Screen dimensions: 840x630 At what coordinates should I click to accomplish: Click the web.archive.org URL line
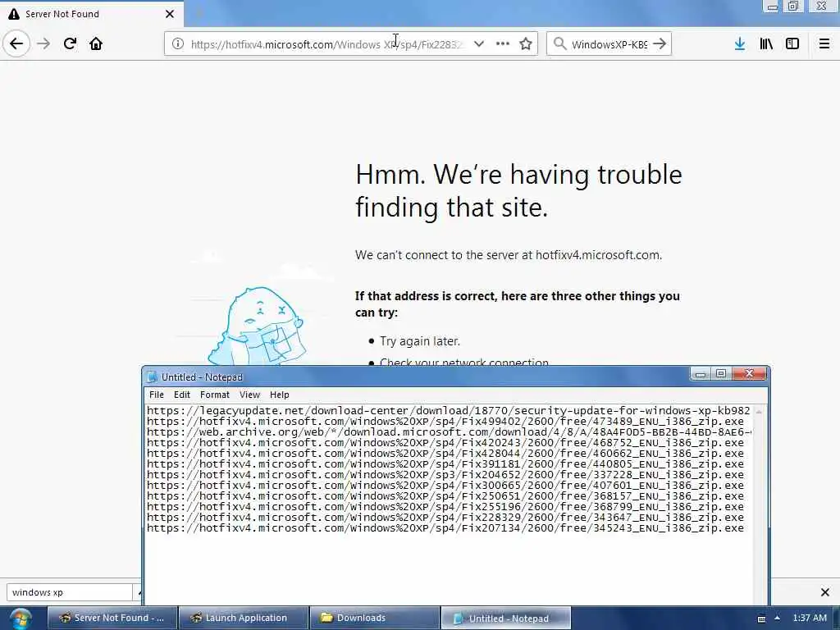point(449,432)
